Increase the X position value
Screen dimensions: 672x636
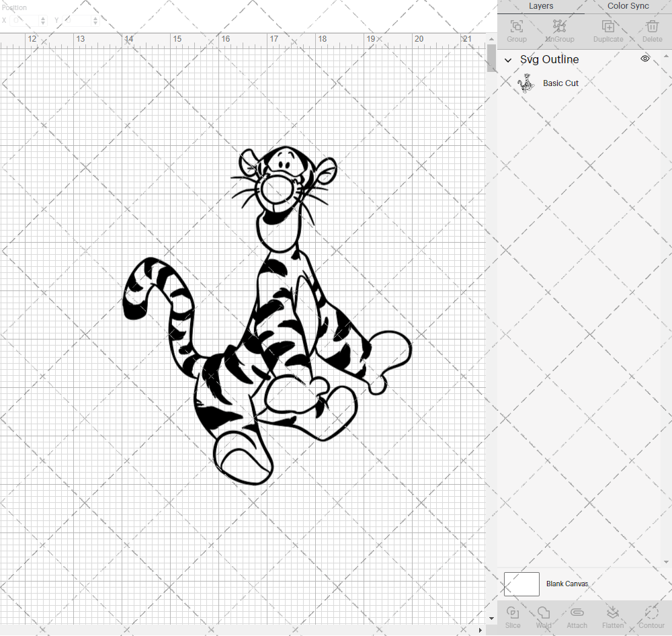coord(43,17)
